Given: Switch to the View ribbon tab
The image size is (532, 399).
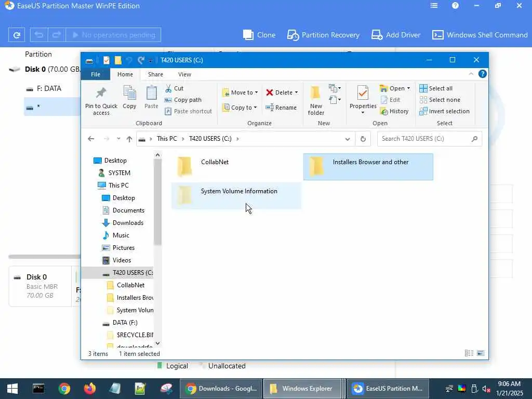Looking at the screenshot, I should [x=184, y=74].
